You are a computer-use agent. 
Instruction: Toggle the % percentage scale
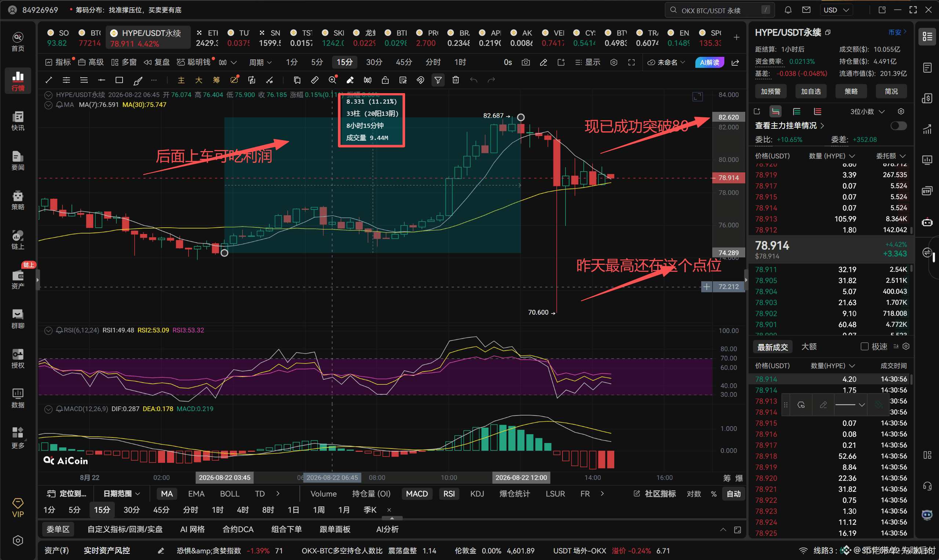click(x=713, y=494)
